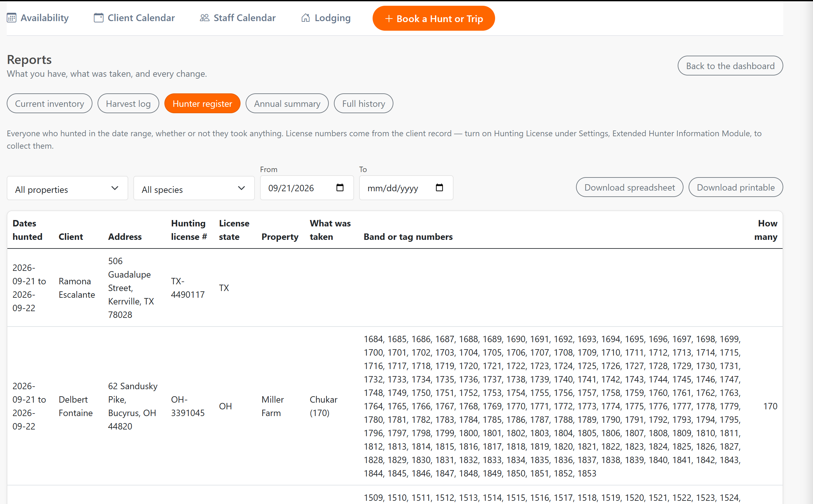
Task: Switch to the Current inventory report
Action: (50, 104)
